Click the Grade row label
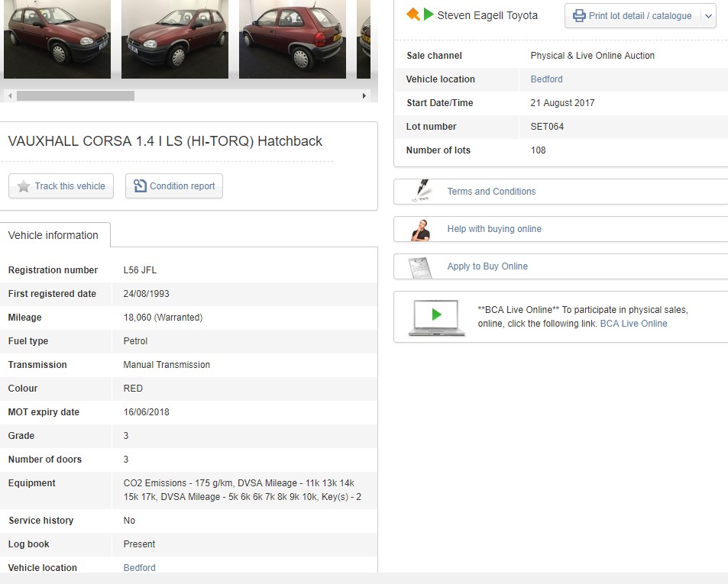The width and height of the screenshot is (728, 584). [x=21, y=436]
